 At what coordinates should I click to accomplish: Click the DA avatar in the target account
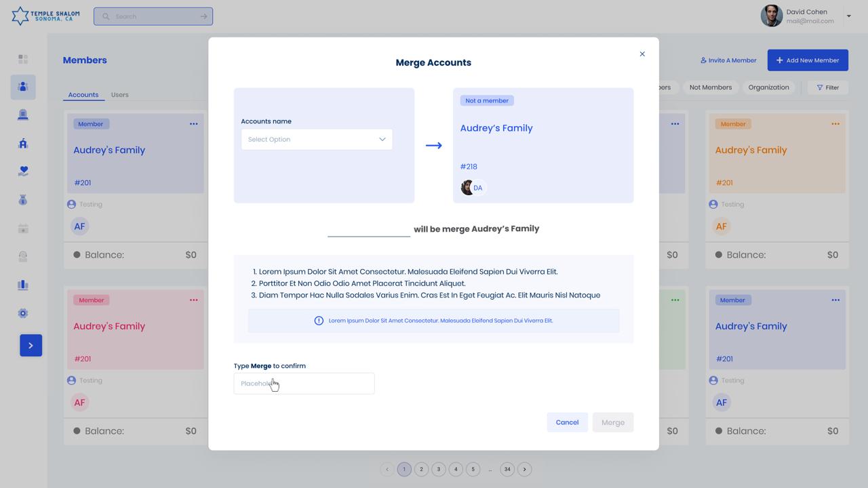(x=477, y=188)
